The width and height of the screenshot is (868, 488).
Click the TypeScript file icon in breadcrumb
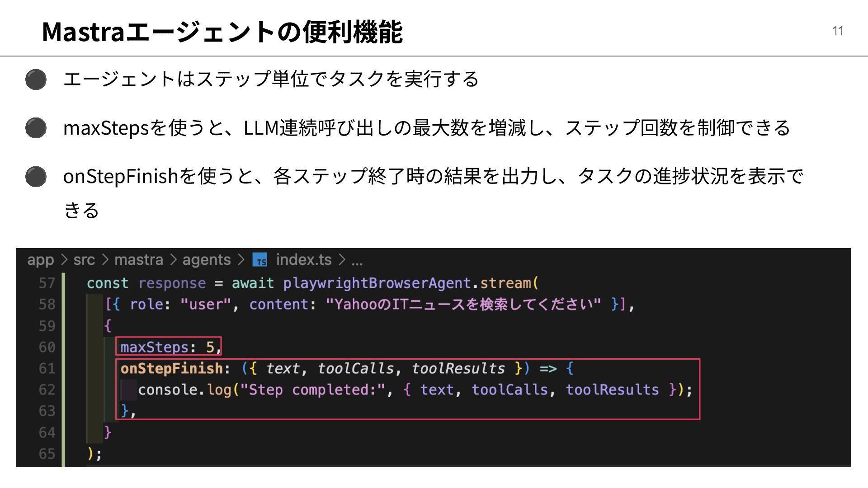[260, 260]
